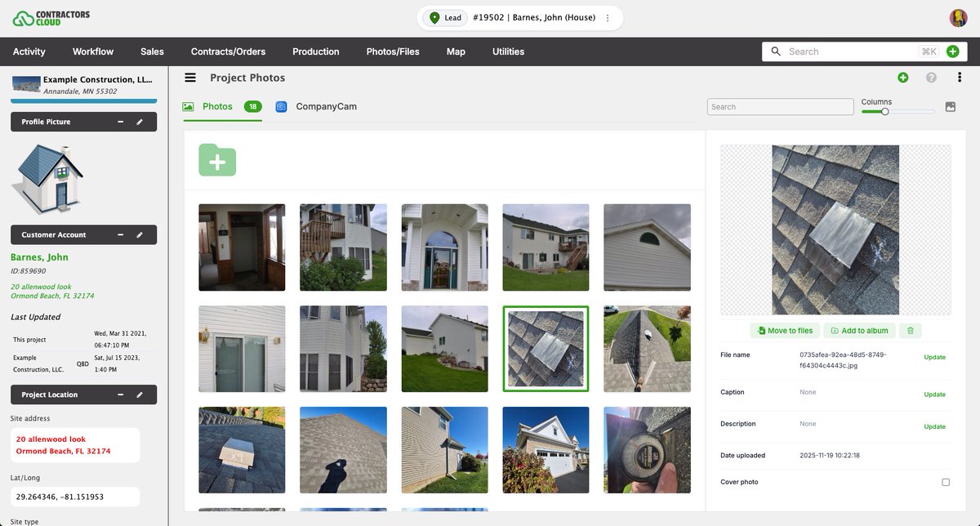
Task: Open the Map menu
Action: (x=456, y=51)
